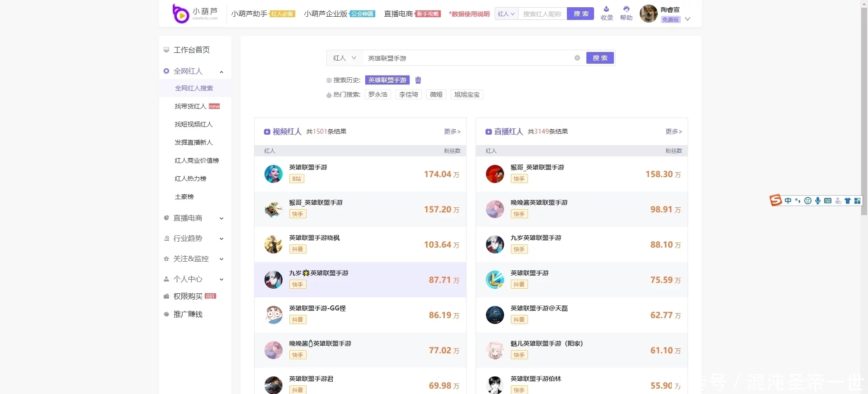Click hot search tag 罗永浩

(378, 94)
